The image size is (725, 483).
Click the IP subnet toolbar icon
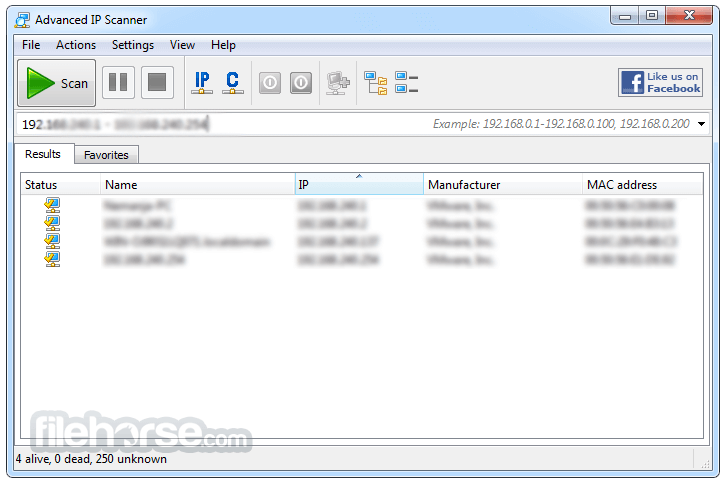pyautogui.click(x=202, y=83)
